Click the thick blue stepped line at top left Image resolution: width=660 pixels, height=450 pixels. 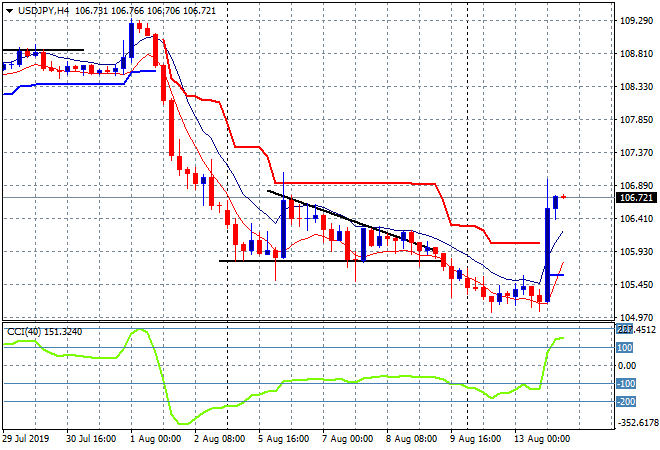tap(60, 85)
